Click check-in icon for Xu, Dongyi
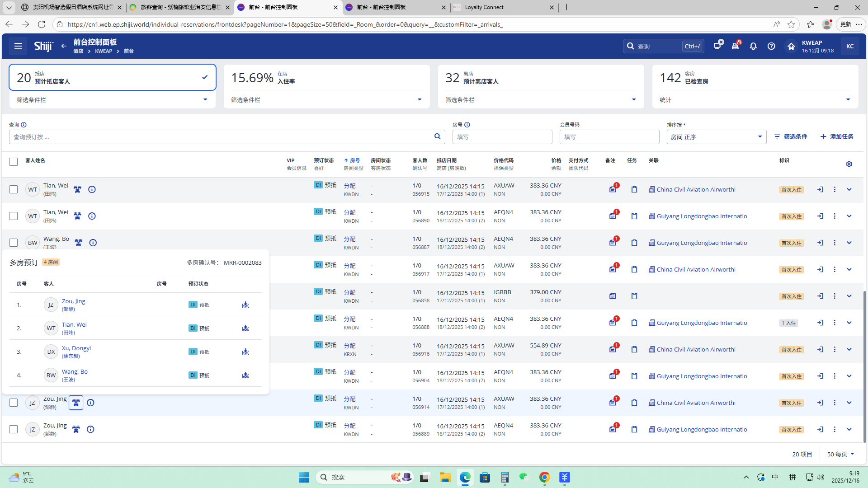This screenshot has width=868, height=488. point(245,352)
